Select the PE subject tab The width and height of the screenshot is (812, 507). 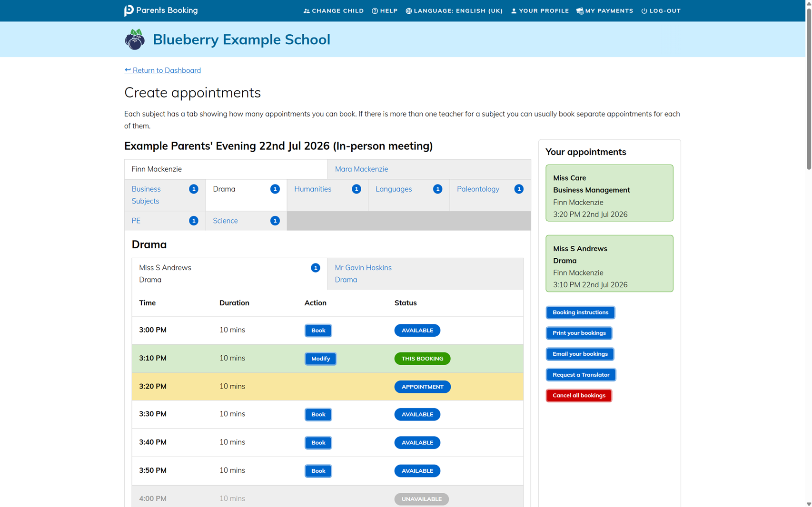click(165, 221)
